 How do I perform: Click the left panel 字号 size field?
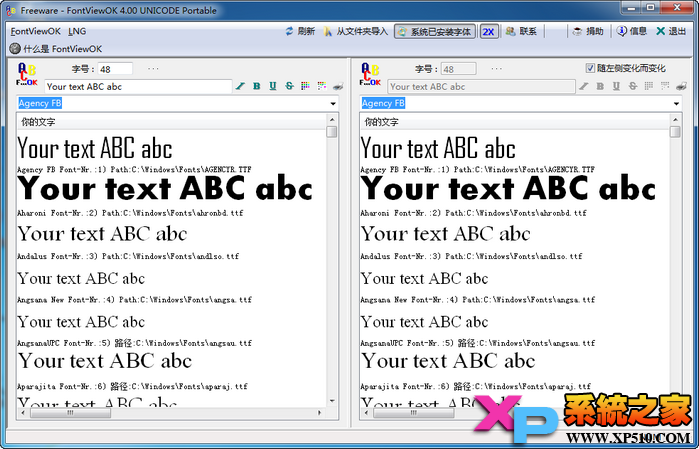click(115, 69)
